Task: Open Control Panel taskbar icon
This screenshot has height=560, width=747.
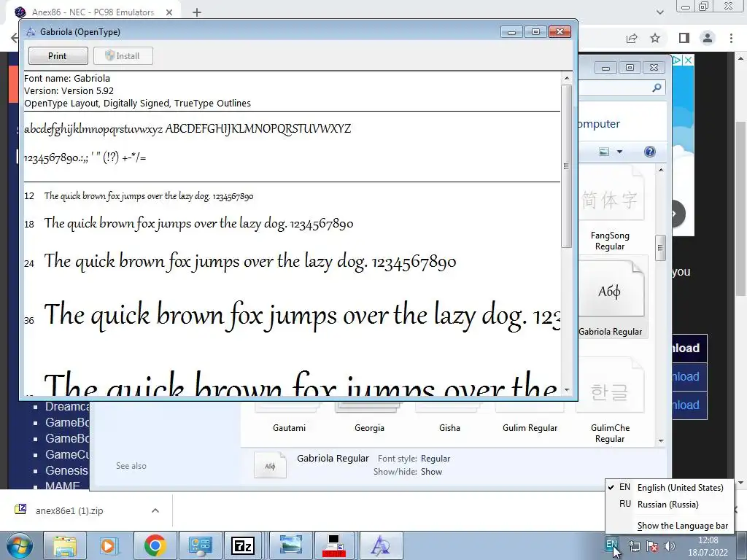Action: click(200, 545)
